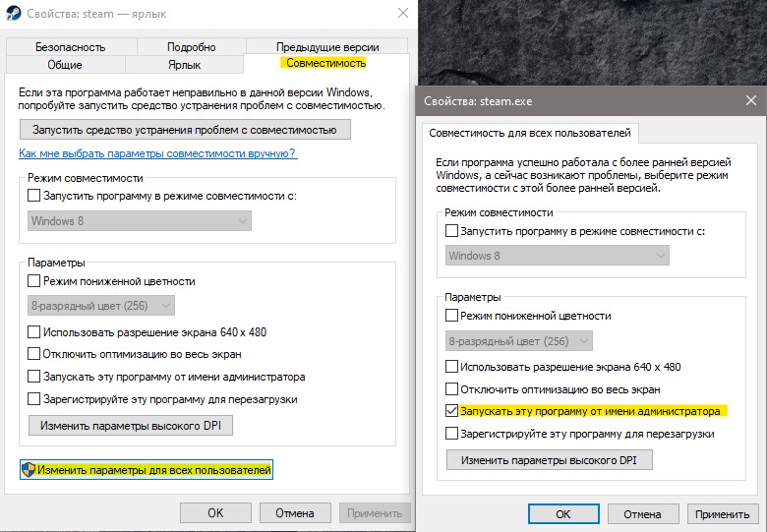Open the Как мне выбрать параметры совместимости вручную link

tap(157, 153)
